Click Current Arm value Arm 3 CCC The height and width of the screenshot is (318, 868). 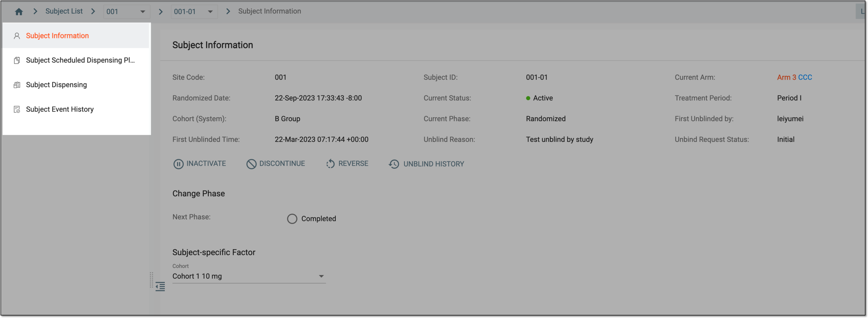pyautogui.click(x=794, y=77)
